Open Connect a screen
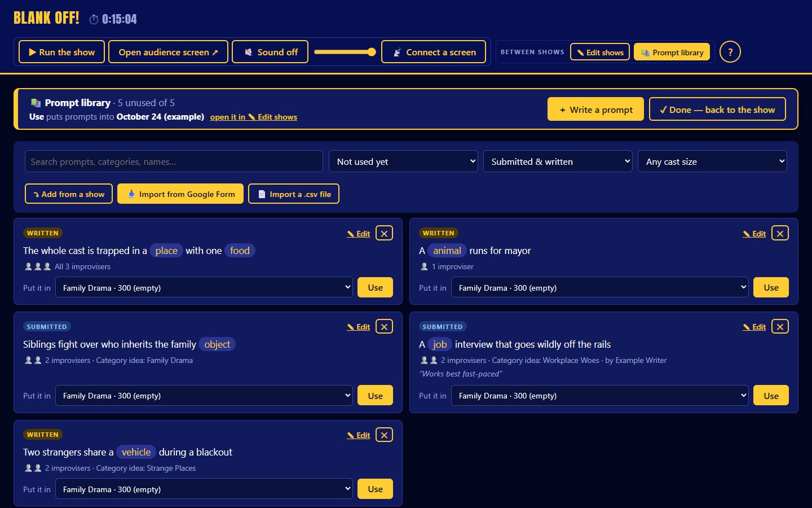 pos(434,52)
